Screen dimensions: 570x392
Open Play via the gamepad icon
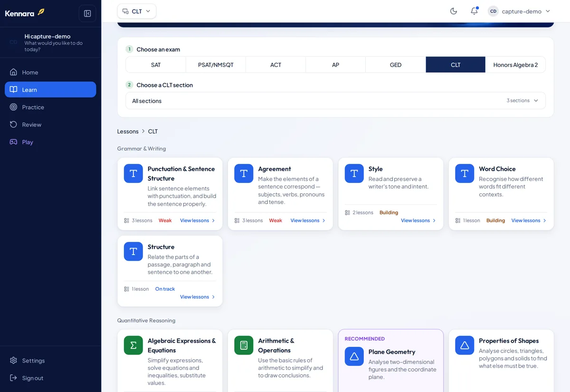coord(13,142)
